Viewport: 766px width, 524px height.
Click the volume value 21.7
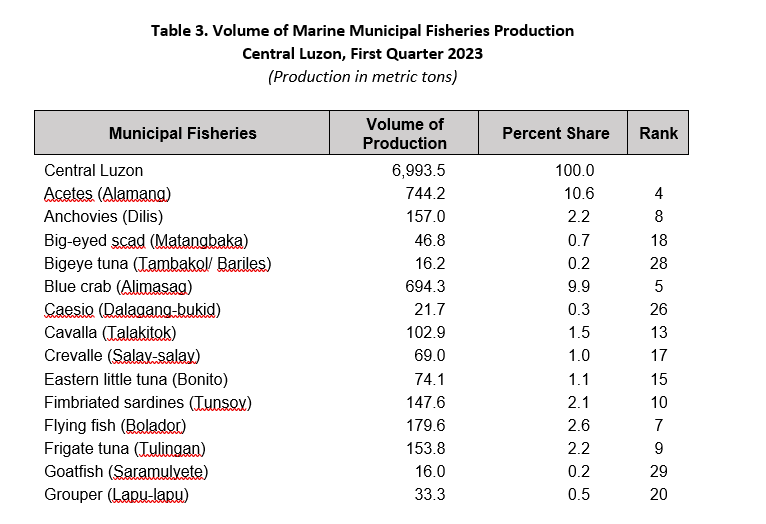click(x=430, y=309)
